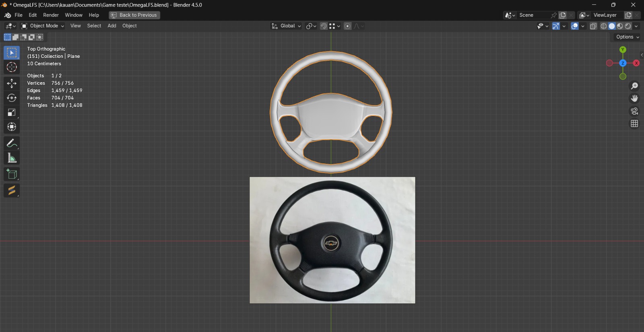
Task: Set selection mode to subtract
Action: pos(24,37)
